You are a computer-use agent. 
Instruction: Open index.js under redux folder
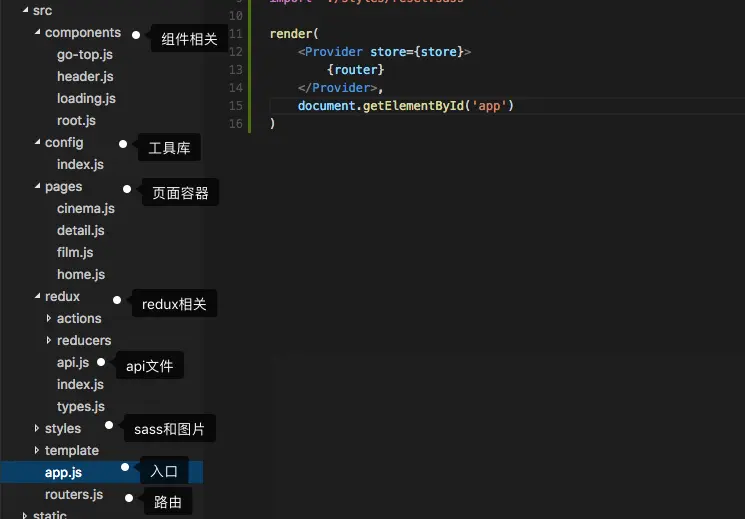click(80, 384)
